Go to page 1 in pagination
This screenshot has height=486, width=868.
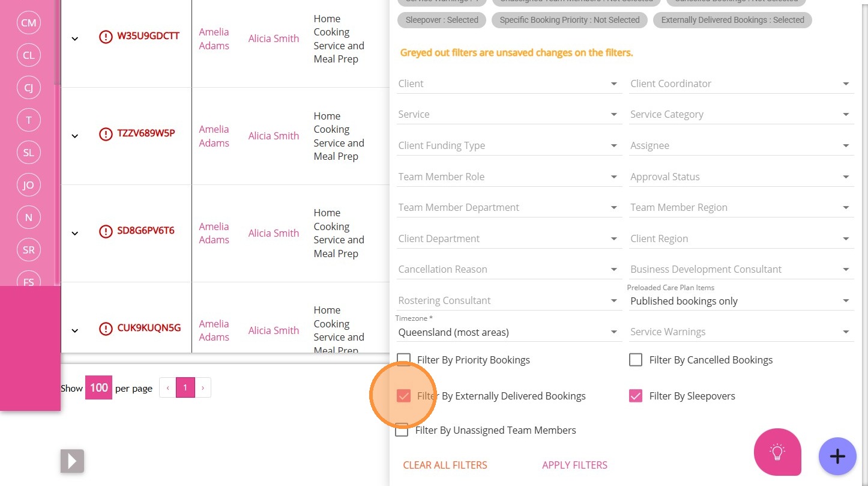[185, 388]
